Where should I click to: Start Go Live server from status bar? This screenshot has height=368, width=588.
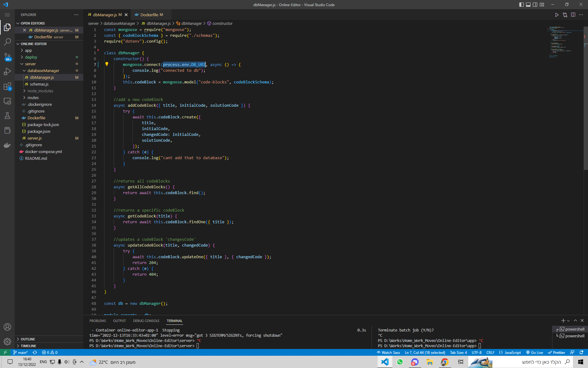535,352
